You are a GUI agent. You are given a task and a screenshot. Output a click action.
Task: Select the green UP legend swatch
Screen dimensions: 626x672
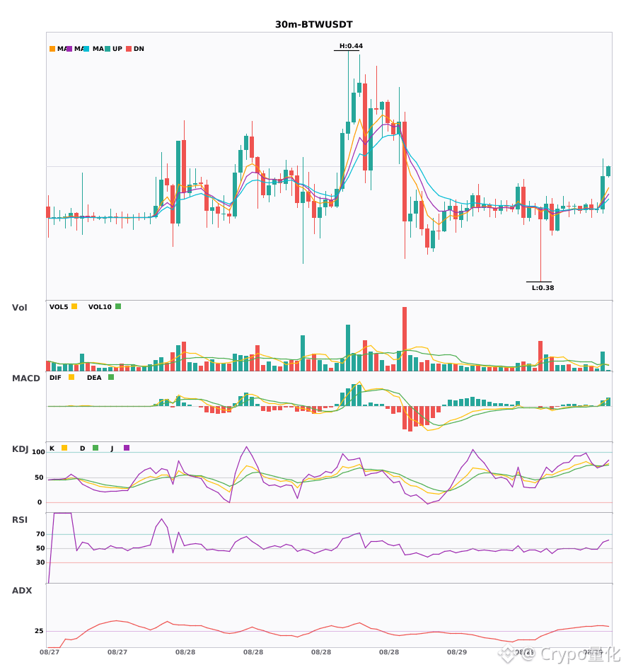tap(108, 49)
